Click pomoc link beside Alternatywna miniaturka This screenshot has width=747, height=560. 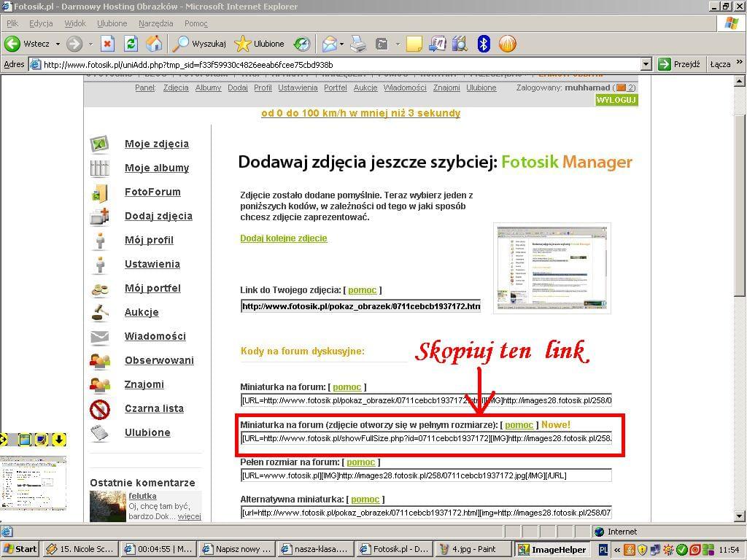(365, 499)
